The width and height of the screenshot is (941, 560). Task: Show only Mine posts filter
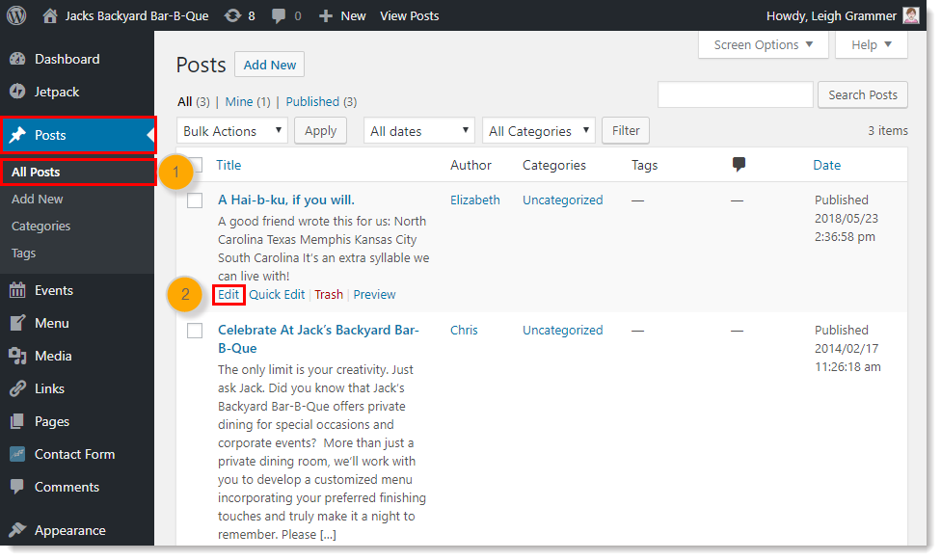coord(239,102)
